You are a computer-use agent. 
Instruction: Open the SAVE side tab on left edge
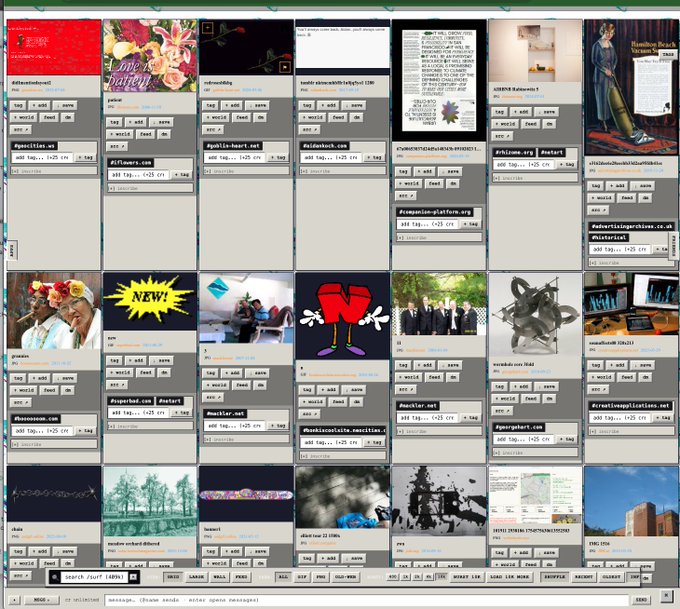coord(12,251)
